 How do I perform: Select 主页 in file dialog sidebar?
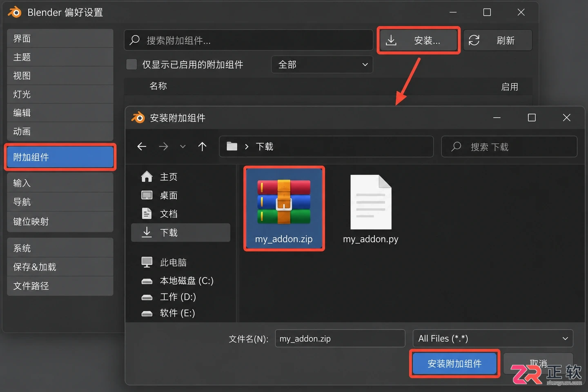180,176
